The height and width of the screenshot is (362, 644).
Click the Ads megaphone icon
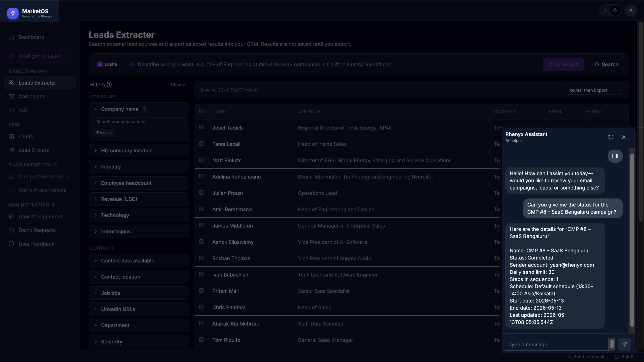tap(11, 110)
